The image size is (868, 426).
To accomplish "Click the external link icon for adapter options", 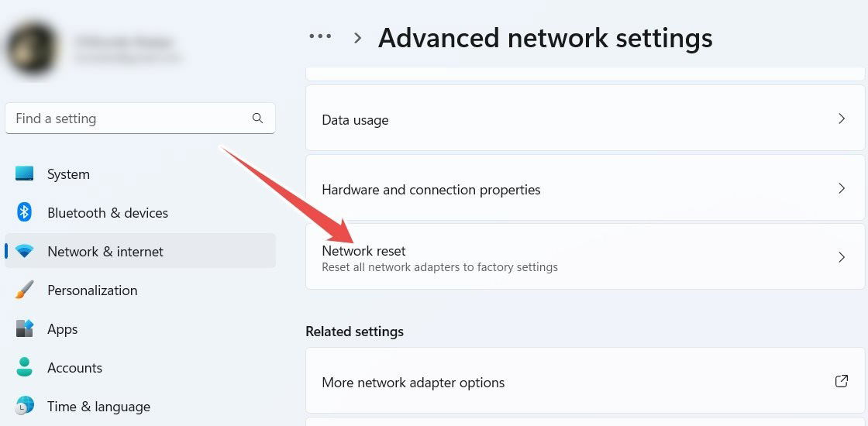I will 842,381.
